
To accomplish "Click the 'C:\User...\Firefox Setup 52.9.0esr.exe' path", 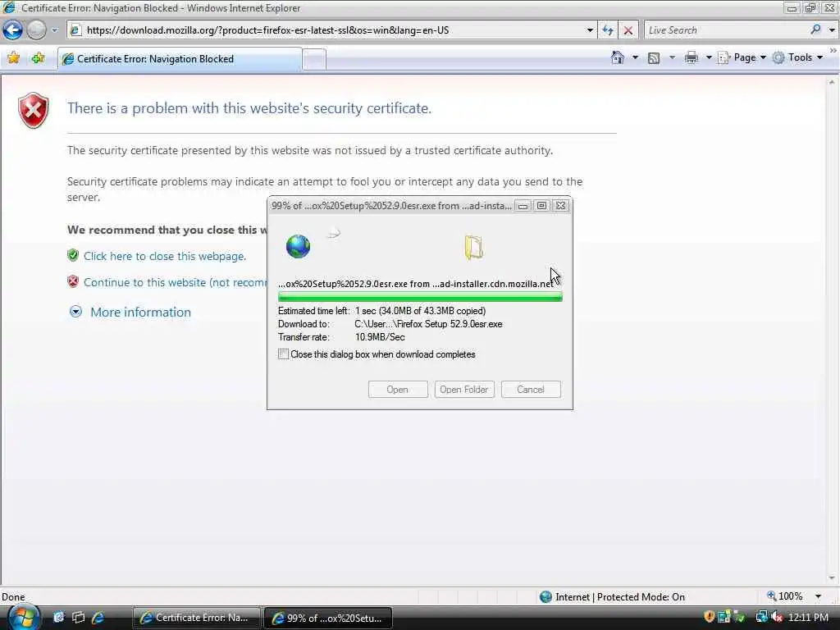I will tap(428, 324).
